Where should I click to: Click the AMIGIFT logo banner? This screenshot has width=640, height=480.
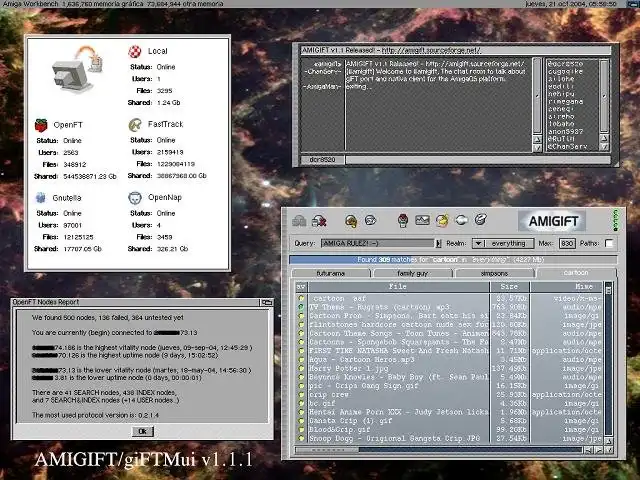click(x=552, y=221)
